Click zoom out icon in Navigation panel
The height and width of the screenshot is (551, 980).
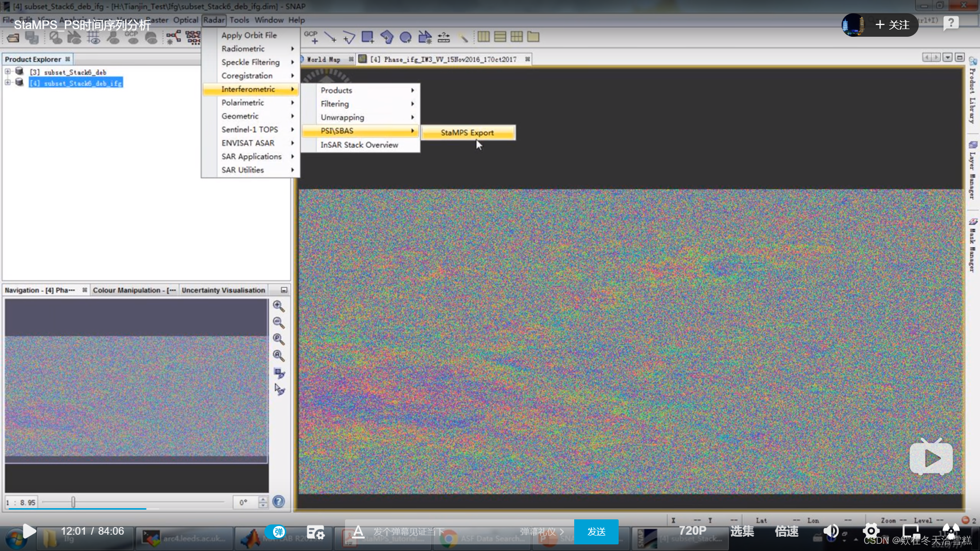click(x=278, y=322)
